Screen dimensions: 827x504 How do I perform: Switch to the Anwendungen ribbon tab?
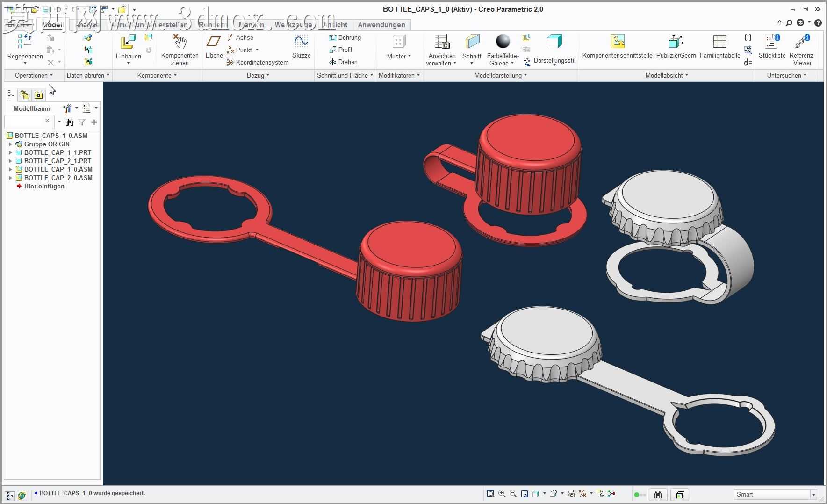[381, 25]
